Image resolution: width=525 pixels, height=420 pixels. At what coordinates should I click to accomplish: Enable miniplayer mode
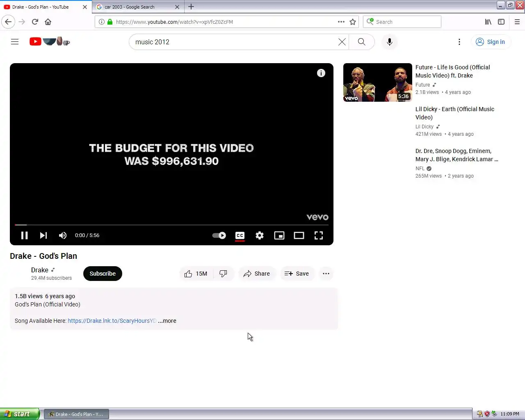279,235
